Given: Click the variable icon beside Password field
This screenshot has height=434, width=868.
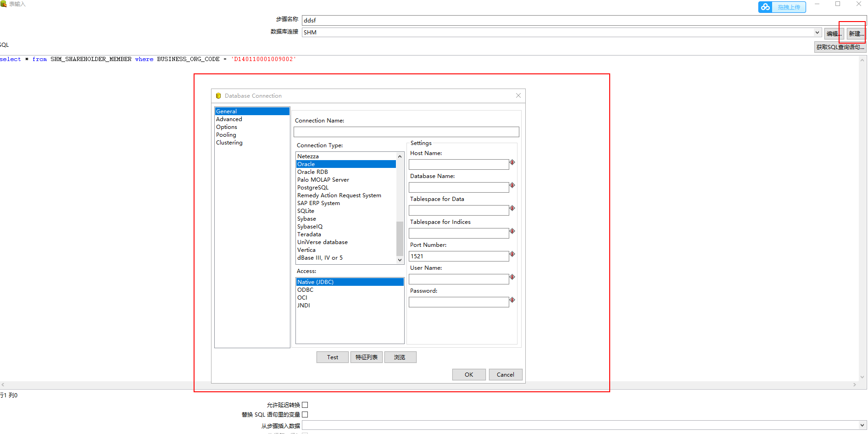Looking at the screenshot, I should [x=512, y=300].
